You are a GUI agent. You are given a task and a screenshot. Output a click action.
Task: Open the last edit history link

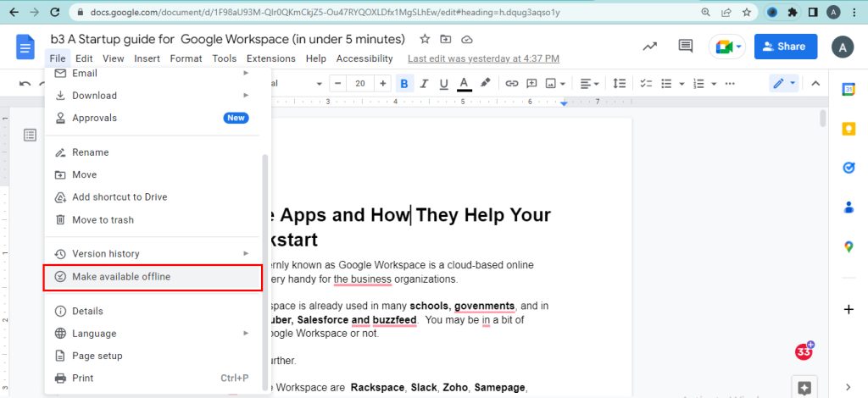(483, 58)
